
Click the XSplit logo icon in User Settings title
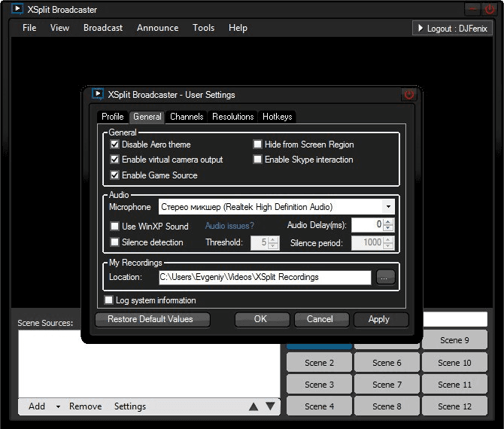point(97,94)
